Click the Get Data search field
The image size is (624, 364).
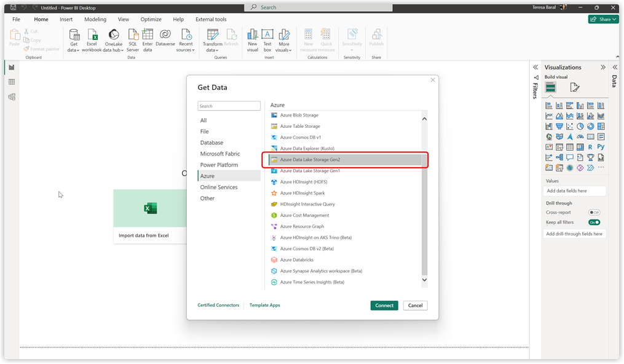(229, 106)
